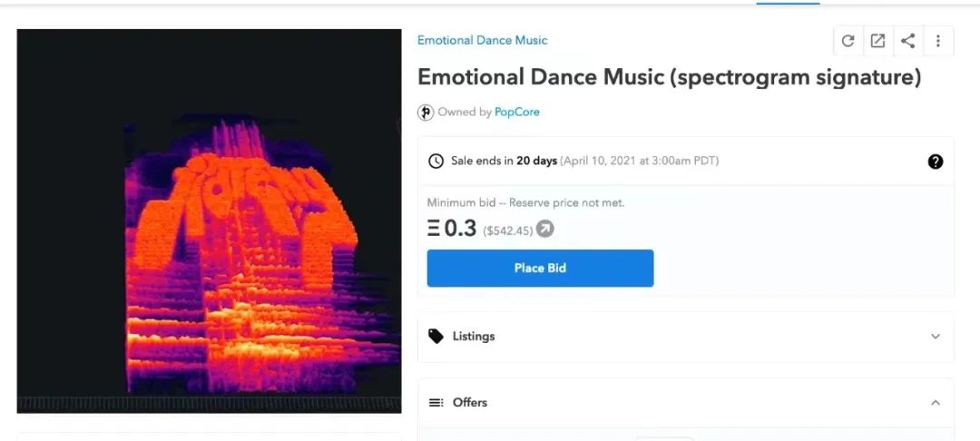This screenshot has width=980, height=441.
Task: Click the refresh metadata icon
Action: tap(848, 41)
